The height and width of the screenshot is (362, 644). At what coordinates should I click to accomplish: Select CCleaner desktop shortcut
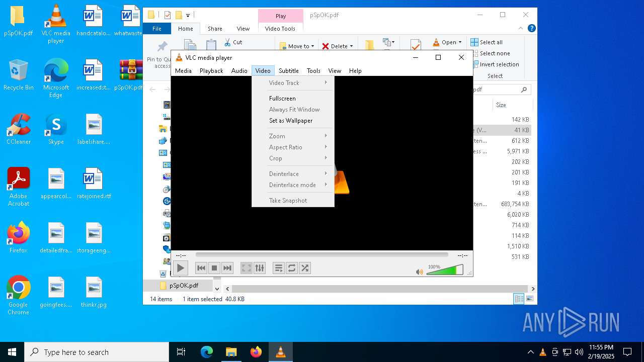click(x=19, y=129)
